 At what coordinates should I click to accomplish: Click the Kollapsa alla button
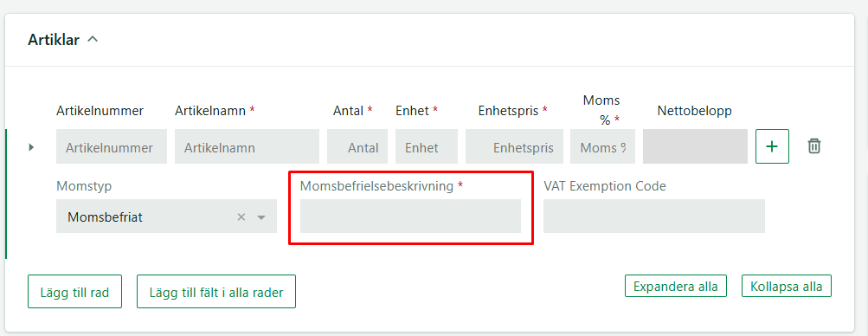pos(787,286)
